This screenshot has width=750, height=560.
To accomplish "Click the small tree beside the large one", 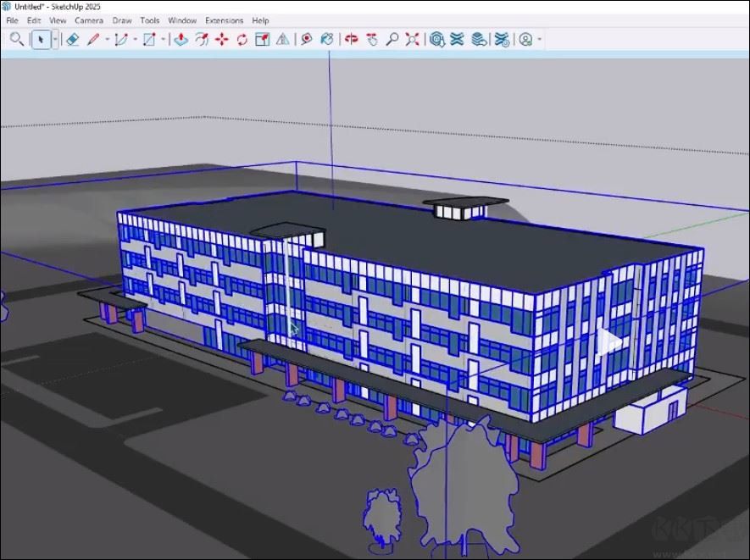I will pos(382,517).
